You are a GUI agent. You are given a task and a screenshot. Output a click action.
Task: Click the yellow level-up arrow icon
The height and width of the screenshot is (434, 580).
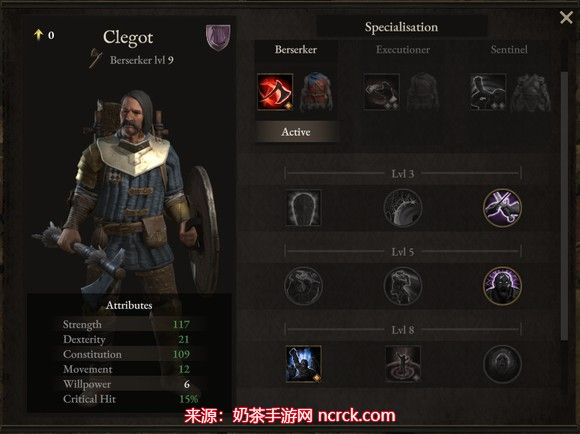click(x=38, y=34)
